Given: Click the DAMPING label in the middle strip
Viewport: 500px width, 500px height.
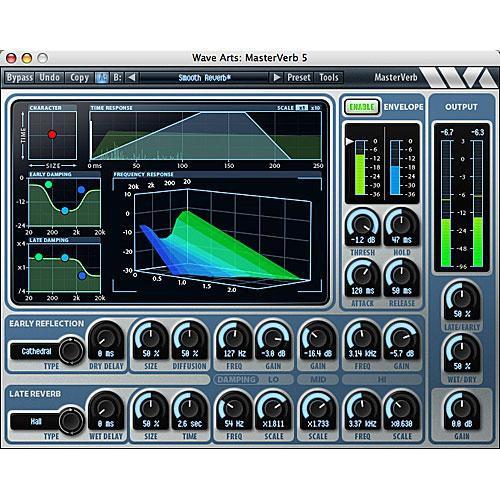Looking at the screenshot, I should click(x=236, y=380).
